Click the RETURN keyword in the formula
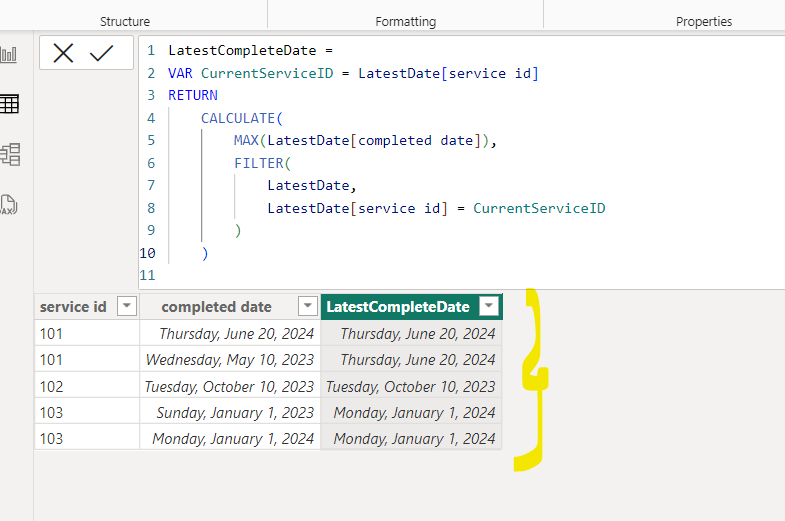 [193, 95]
